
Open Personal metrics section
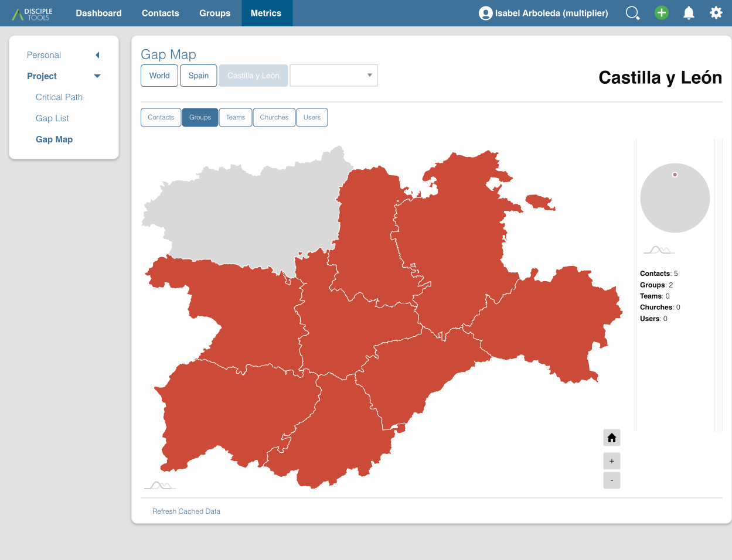44,55
